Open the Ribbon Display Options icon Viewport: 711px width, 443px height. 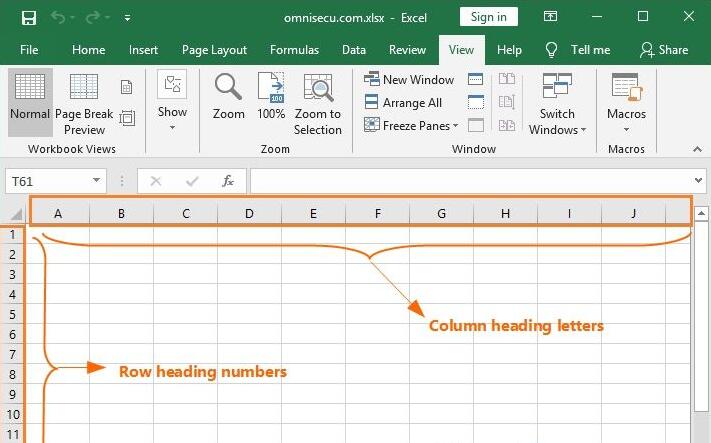[550, 17]
